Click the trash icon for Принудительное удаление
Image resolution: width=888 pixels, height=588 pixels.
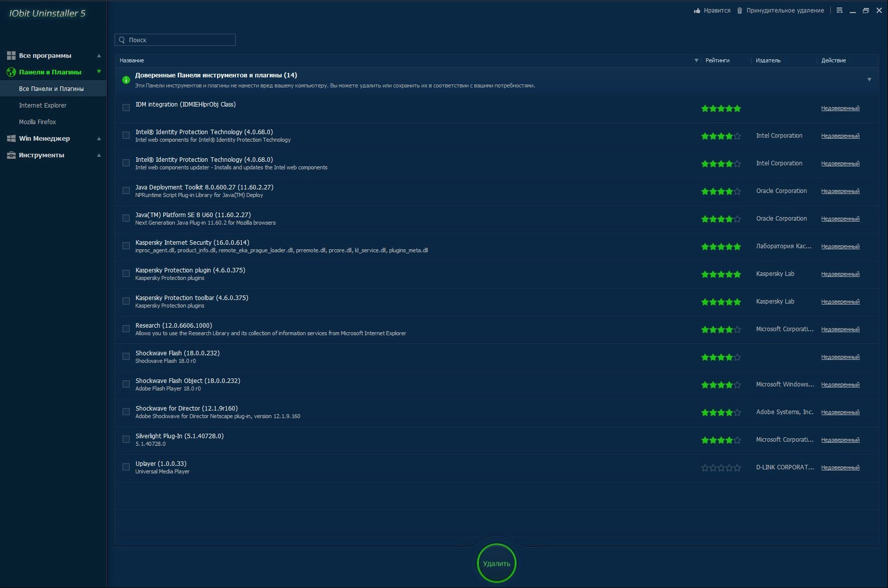[740, 11]
